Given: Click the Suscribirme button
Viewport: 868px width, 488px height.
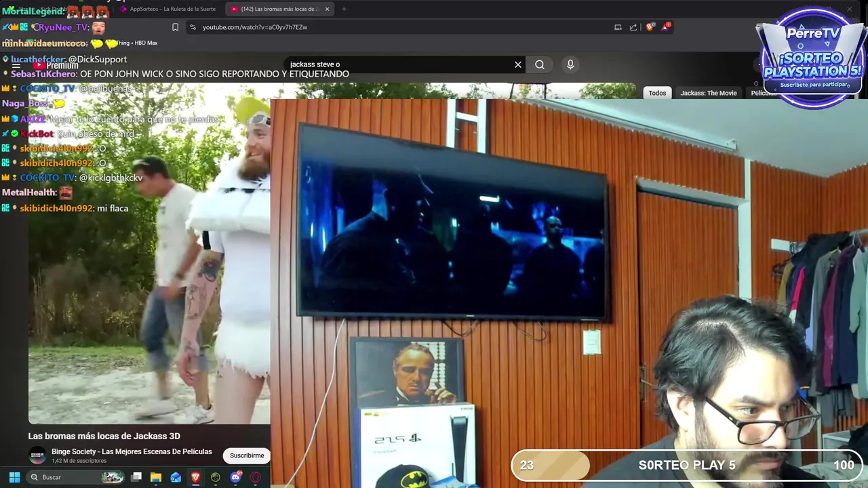Looking at the screenshot, I should coord(247,455).
